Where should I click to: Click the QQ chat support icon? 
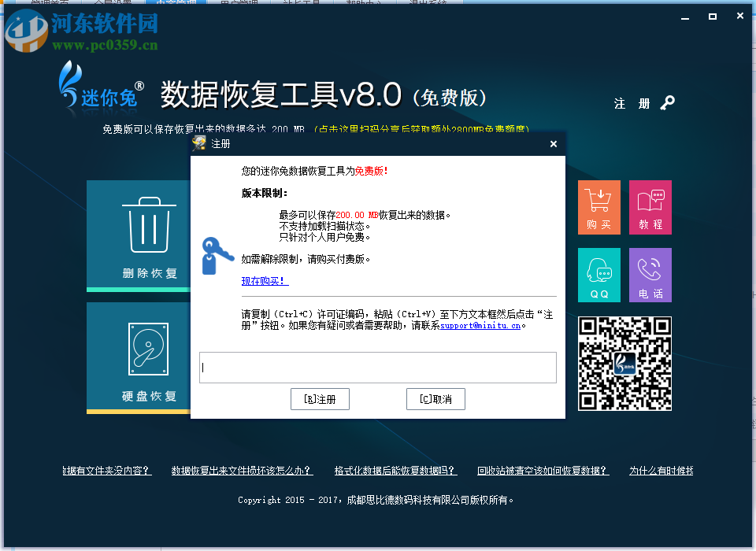599,275
